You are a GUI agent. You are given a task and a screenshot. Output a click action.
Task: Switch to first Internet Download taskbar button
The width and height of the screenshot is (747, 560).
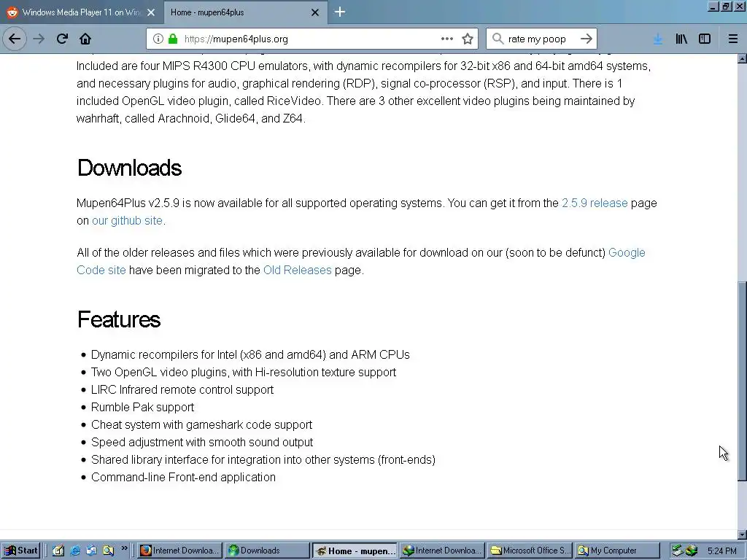pos(180,551)
